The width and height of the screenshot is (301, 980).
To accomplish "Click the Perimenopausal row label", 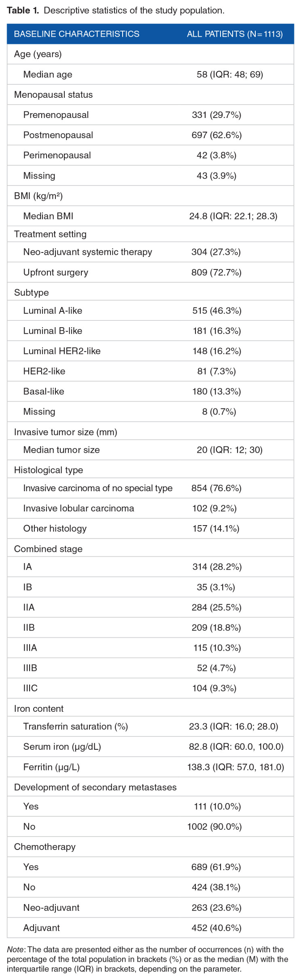I will point(57,155).
